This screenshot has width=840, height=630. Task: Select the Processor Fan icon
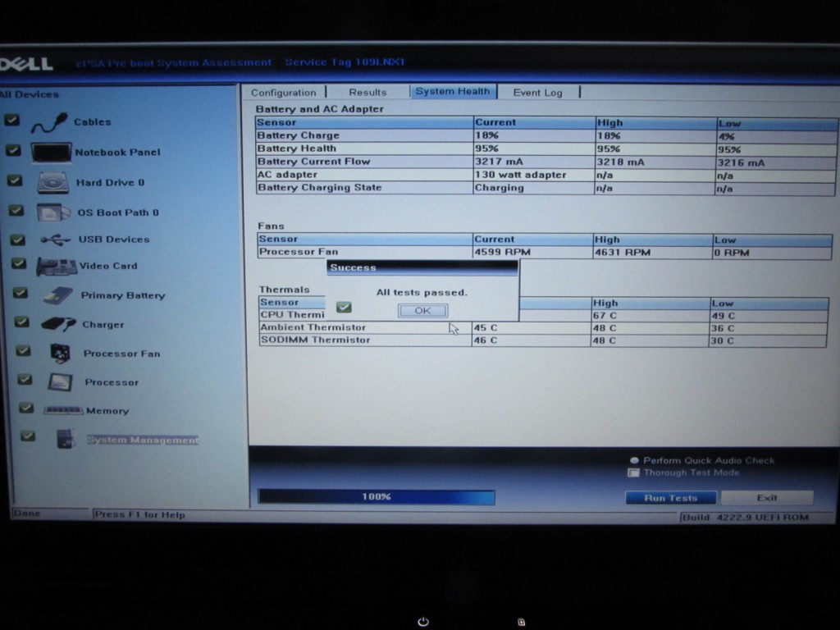coord(60,353)
